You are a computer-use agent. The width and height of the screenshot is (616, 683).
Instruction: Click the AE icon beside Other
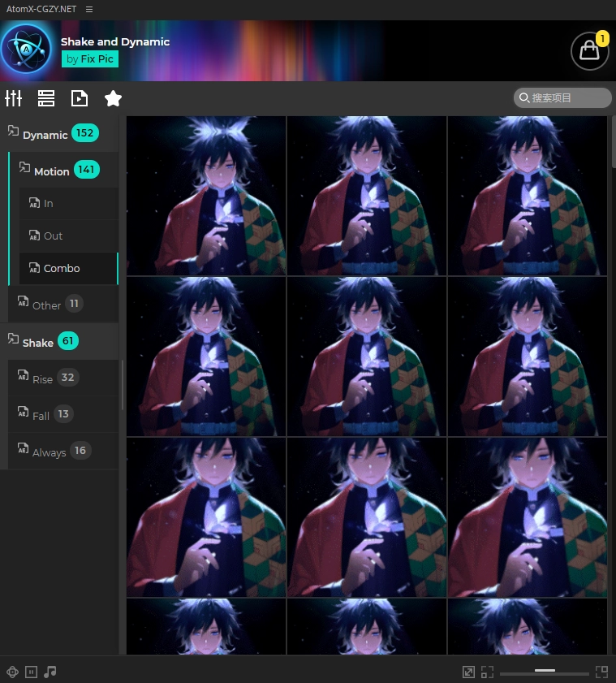tap(23, 301)
